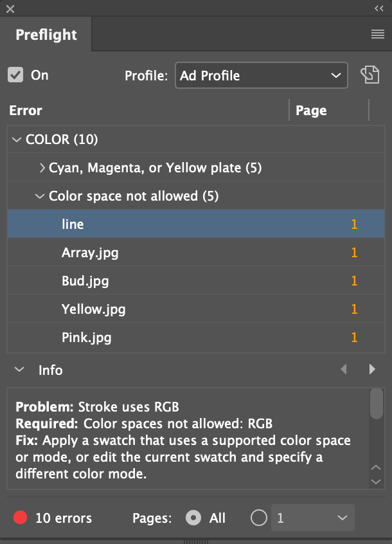Click Info scroll down arrow

tap(376, 482)
